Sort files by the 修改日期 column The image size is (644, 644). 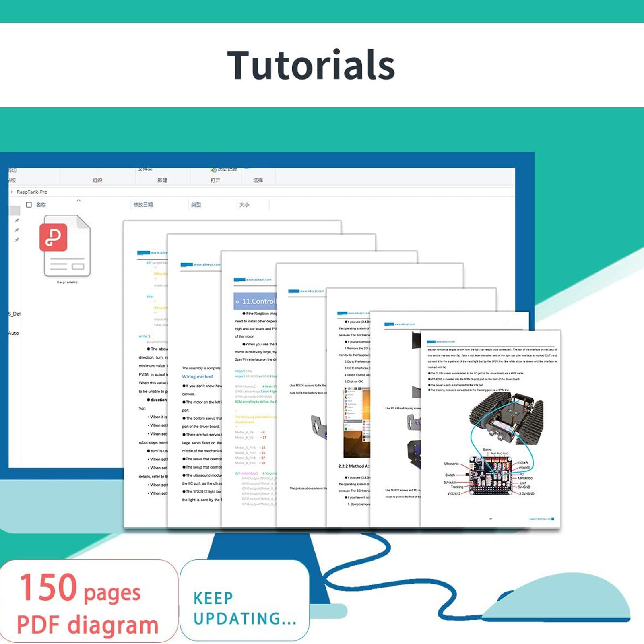point(143,205)
